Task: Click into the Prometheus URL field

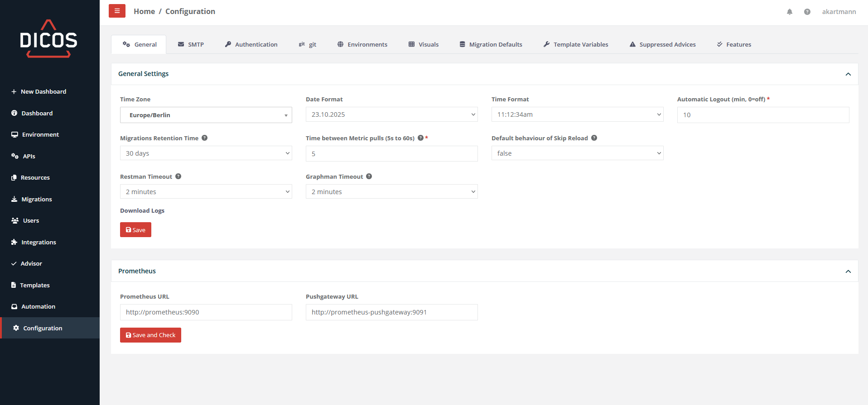Action: (206, 312)
